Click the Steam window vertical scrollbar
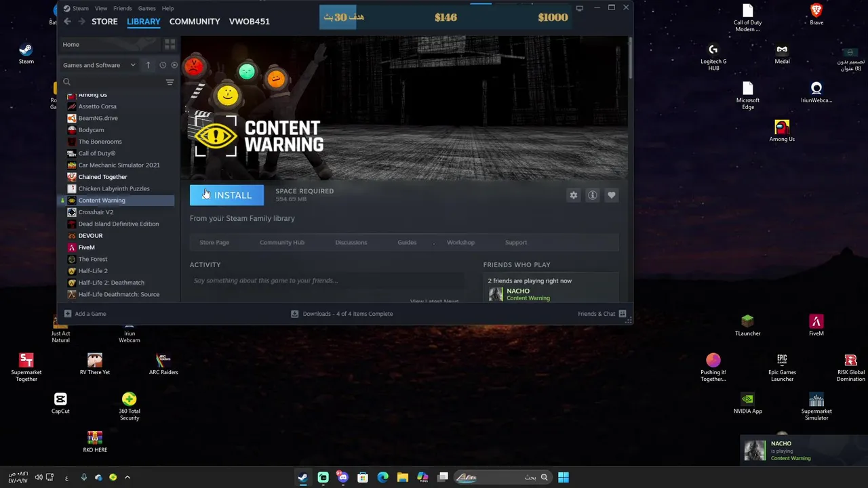 pos(630,58)
